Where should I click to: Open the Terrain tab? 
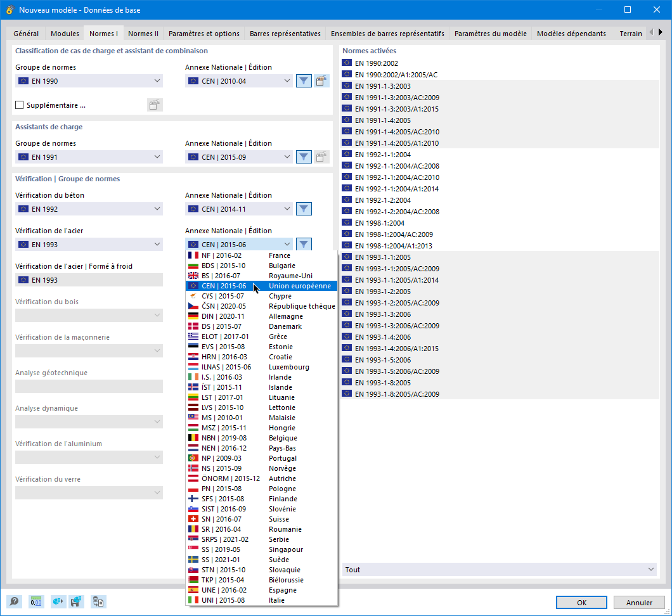pos(630,34)
